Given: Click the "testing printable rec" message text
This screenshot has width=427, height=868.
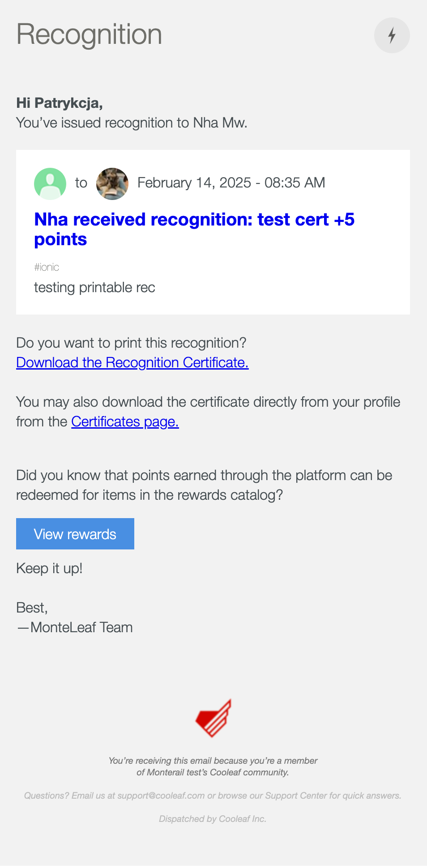Looking at the screenshot, I should (x=94, y=287).
